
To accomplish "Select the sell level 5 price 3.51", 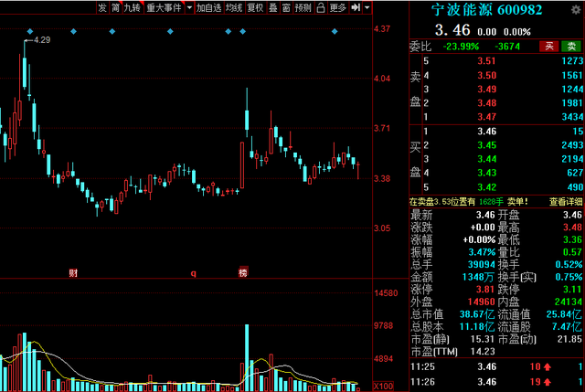I will tap(487, 61).
